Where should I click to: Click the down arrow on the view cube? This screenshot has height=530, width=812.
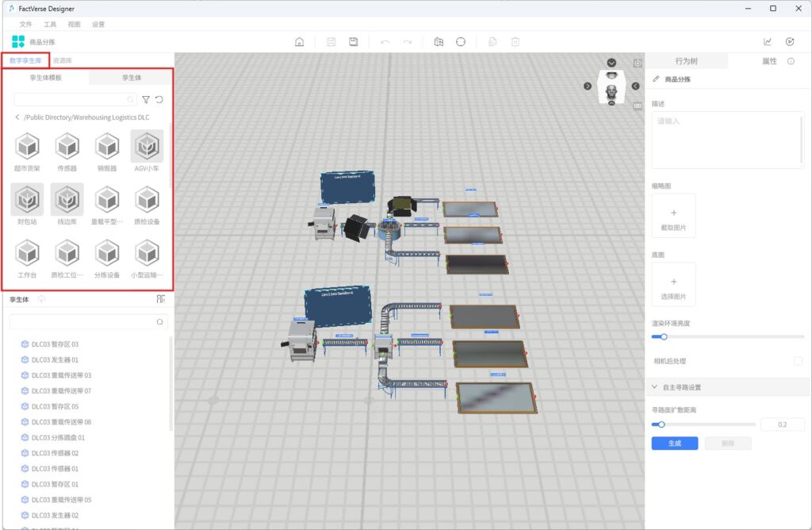point(611,63)
